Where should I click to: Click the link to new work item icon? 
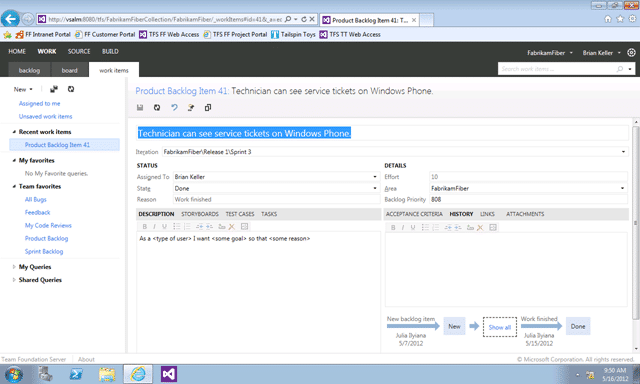click(191, 107)
